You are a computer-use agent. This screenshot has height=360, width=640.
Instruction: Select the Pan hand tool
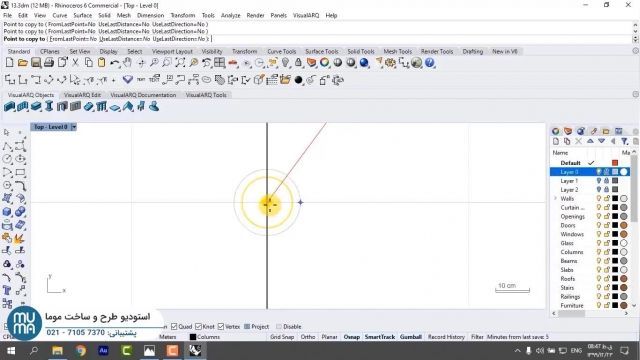pos(128,62)
